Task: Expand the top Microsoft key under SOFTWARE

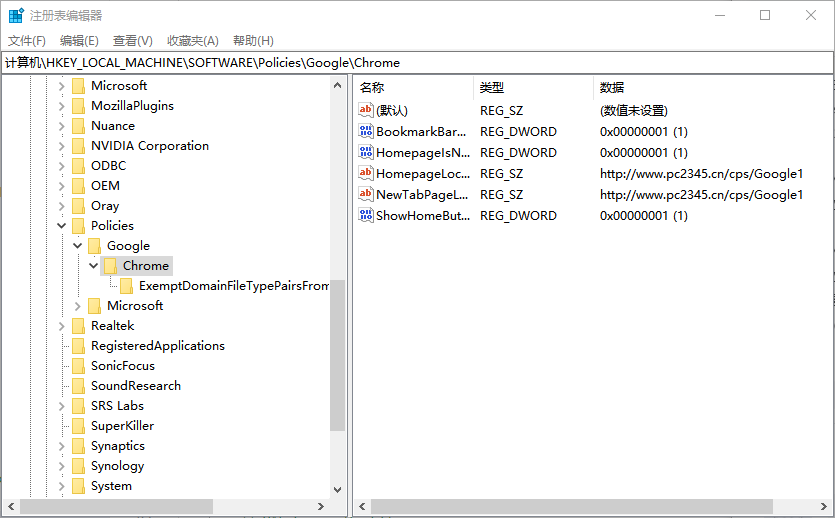Action: point(61,86)
